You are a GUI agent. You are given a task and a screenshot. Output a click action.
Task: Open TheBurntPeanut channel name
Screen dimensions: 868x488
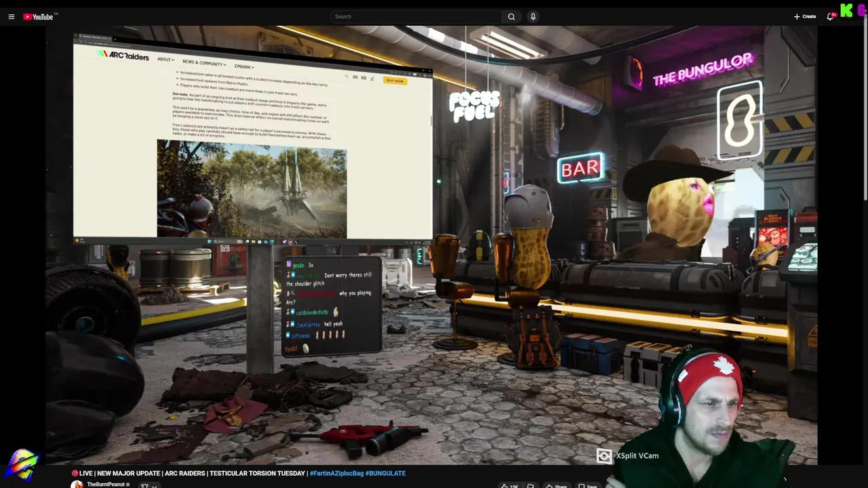click(x=106, y=485)
